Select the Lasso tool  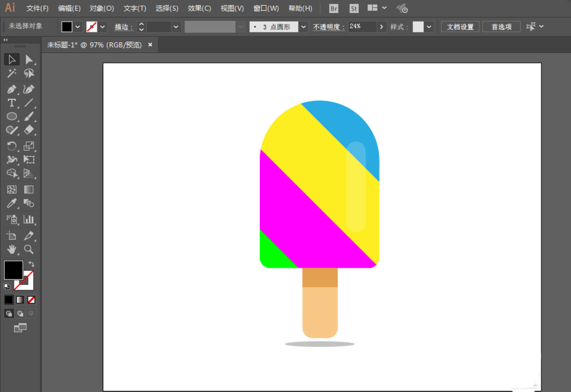point(29,73)
